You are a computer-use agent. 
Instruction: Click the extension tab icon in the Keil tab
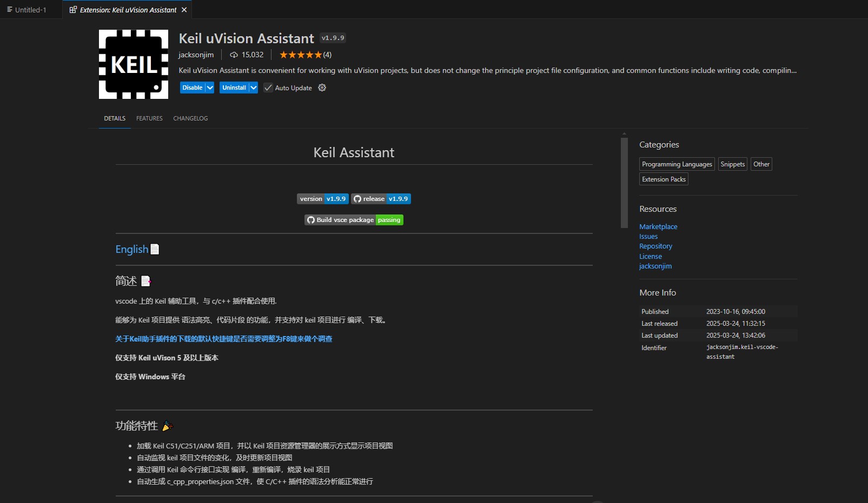(x=73, y=10)
